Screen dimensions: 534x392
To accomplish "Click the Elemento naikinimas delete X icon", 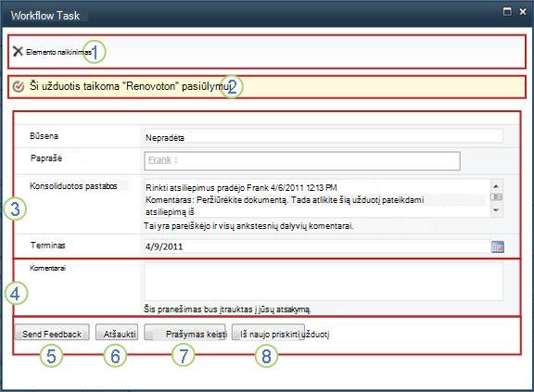I will click(18, 51).
